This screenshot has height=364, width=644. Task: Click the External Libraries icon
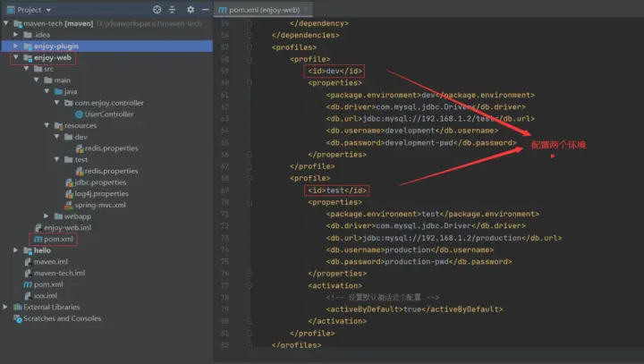pos(18,307)
